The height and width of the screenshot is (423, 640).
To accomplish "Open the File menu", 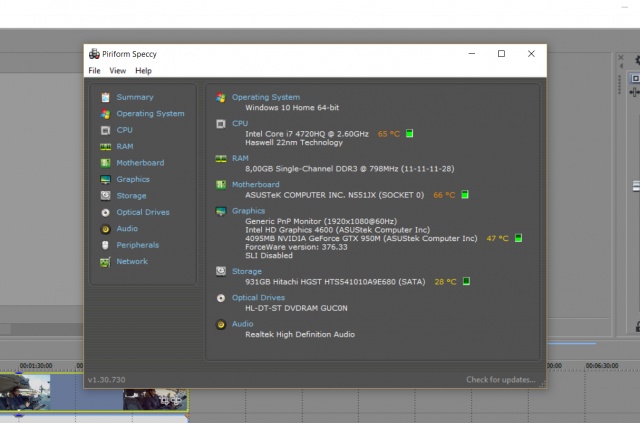I will pyautogui.click(x=94, y=71).
